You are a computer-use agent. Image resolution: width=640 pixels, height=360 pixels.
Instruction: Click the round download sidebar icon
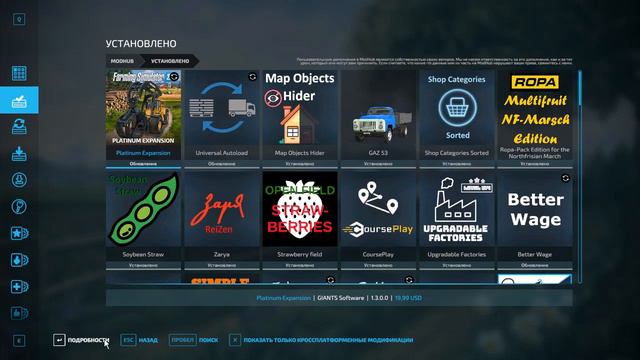coord(19,180)
